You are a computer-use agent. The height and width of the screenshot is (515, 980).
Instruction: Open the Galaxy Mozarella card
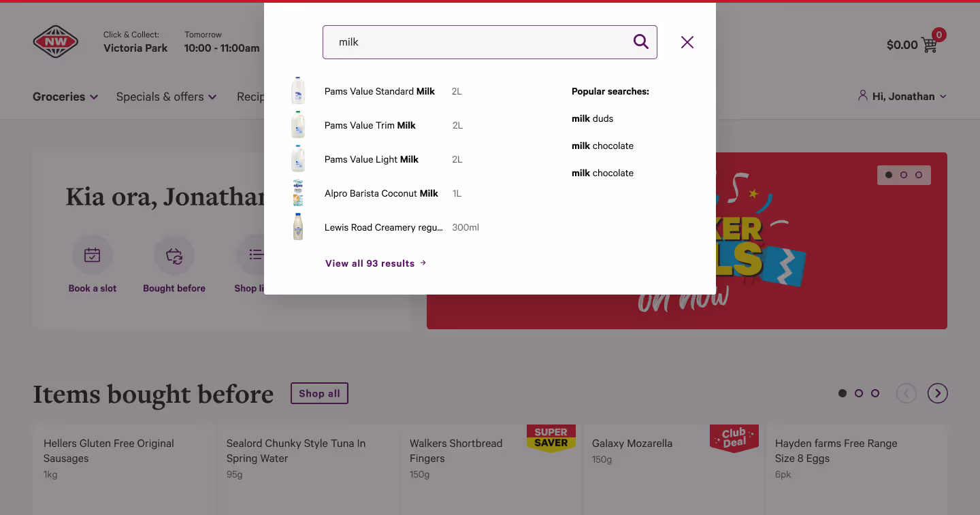pos(673,469)
